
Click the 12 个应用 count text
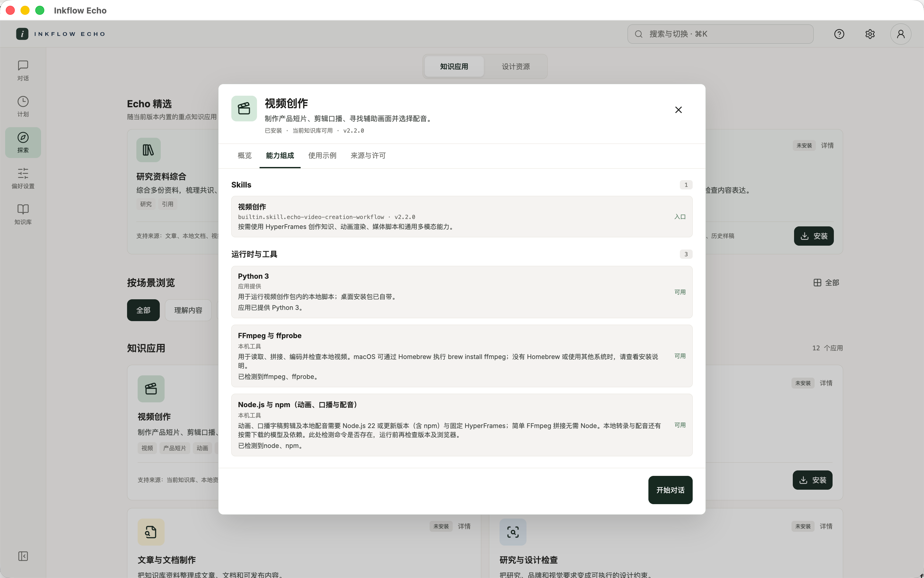pyautogui.click(x=827, y=348)
